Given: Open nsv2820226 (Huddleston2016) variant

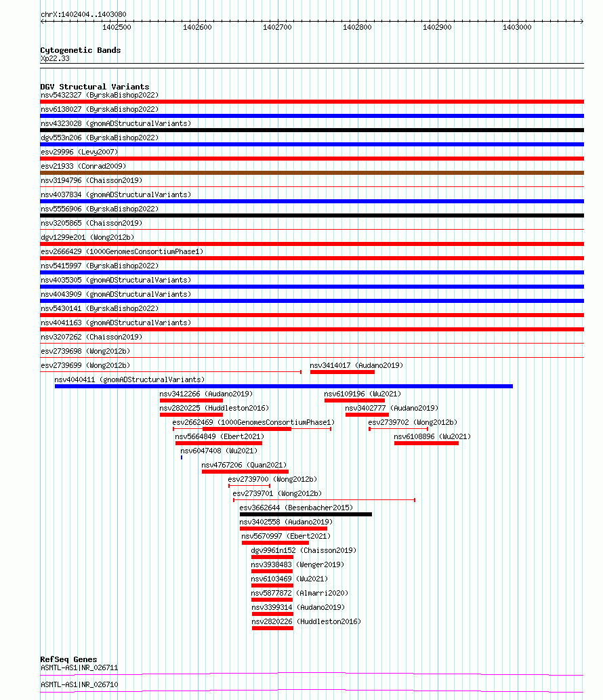Looking at the screenshot, I should pos(306,622).
